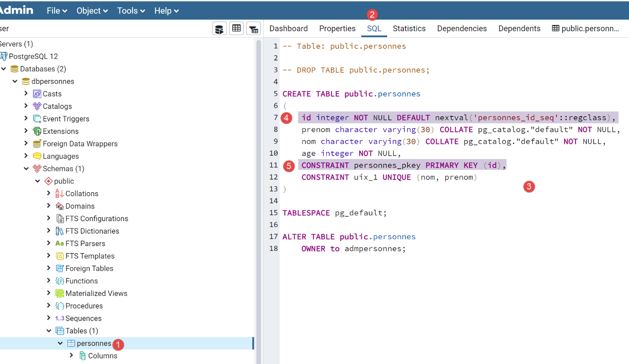
Task: Click the Extensions node icon
Action: point(37,131)
